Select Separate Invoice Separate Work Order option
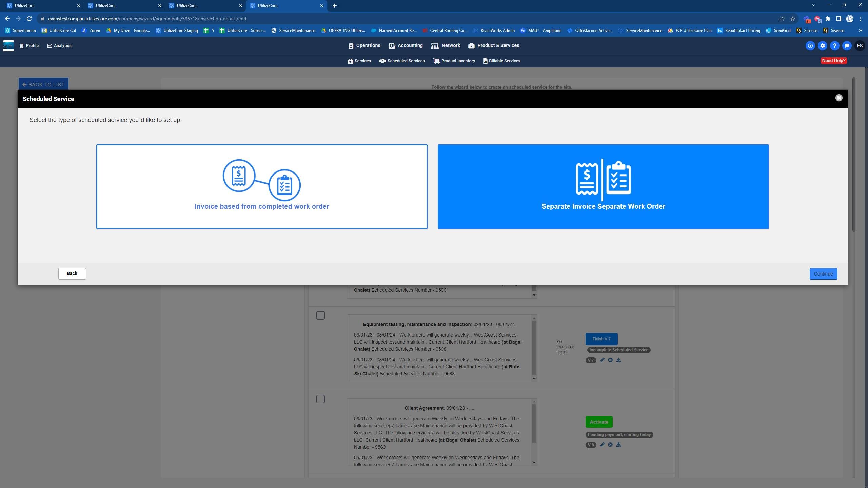Viewport: 868px width, 488px height. click(x=603, y=187)
